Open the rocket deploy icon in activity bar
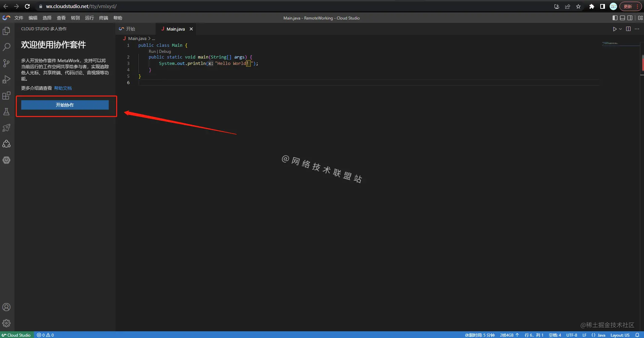644x338 pixels. 6,128
